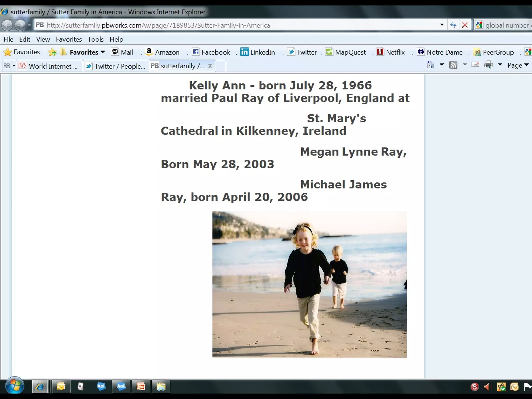This screenshot has height=399, width=532.
Task: Click the Stop loading red X button
Action: (x=465, y=25)
